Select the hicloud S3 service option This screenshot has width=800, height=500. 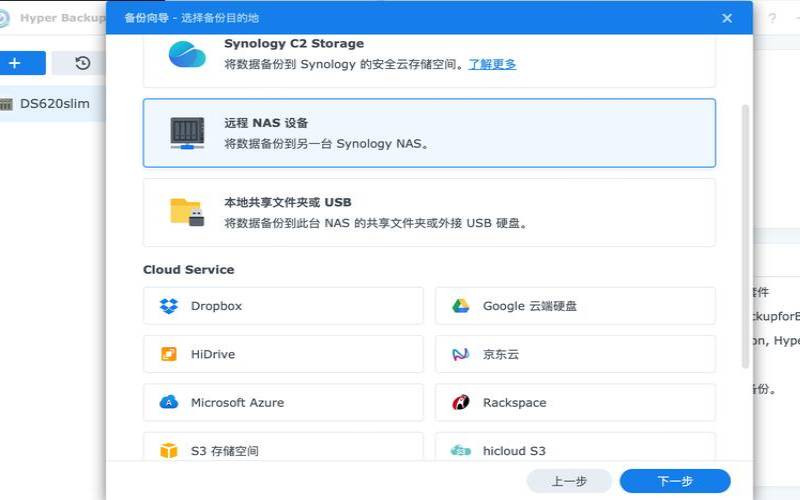coord(575,447)
